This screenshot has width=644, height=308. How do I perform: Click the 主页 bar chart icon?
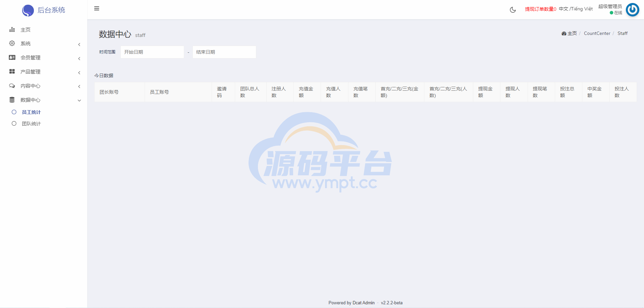coord(12,30)
